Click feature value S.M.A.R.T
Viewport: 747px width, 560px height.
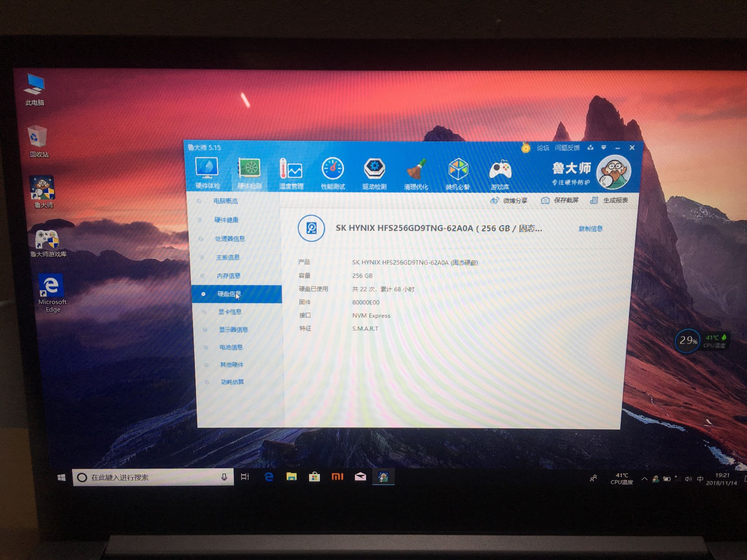[365, 329]
